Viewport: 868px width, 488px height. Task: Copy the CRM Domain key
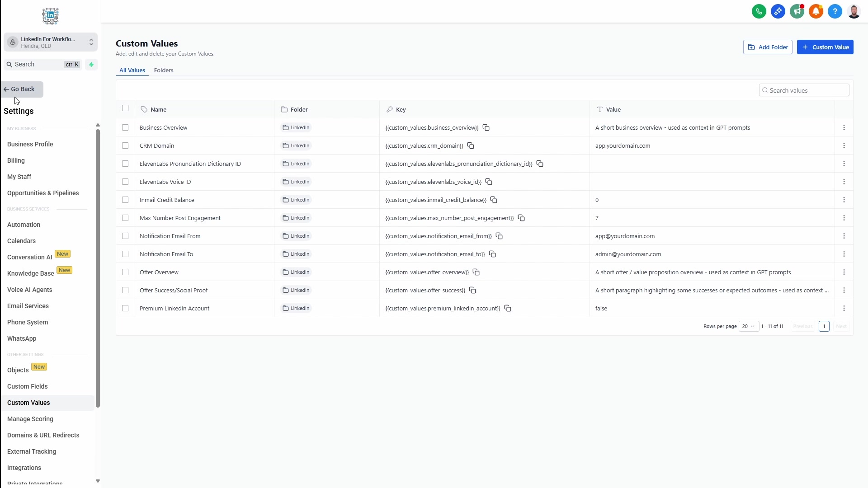471,145
